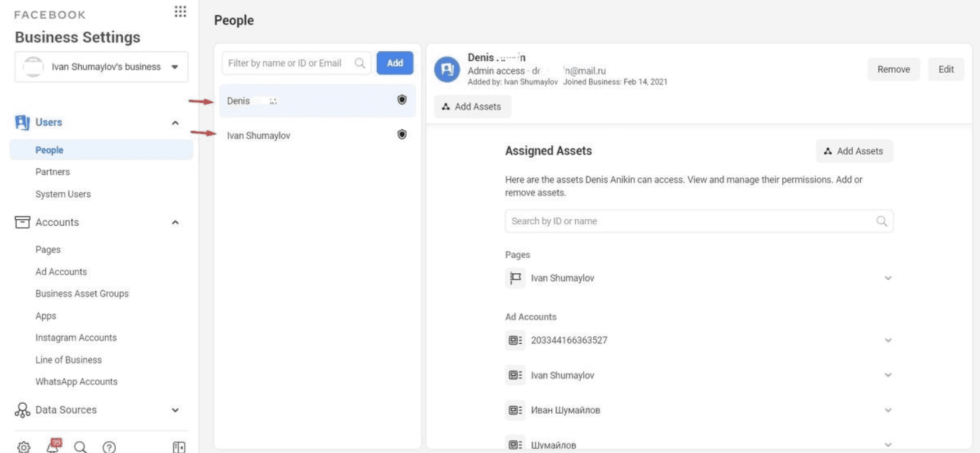Open Apps under Accounts
The height and width of the screenshot is (453, 980).
46,316
